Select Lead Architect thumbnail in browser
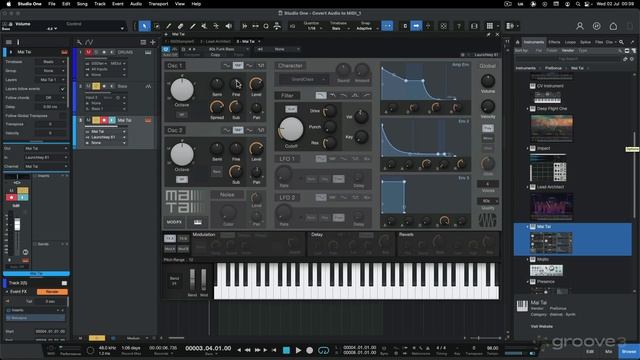Screen dimensions: 640x360 click(551, 206)
